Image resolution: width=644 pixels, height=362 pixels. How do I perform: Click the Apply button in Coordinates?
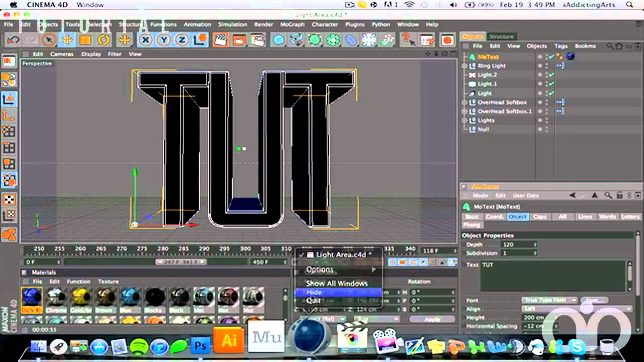pyautogui.click(x=432, y=319)
